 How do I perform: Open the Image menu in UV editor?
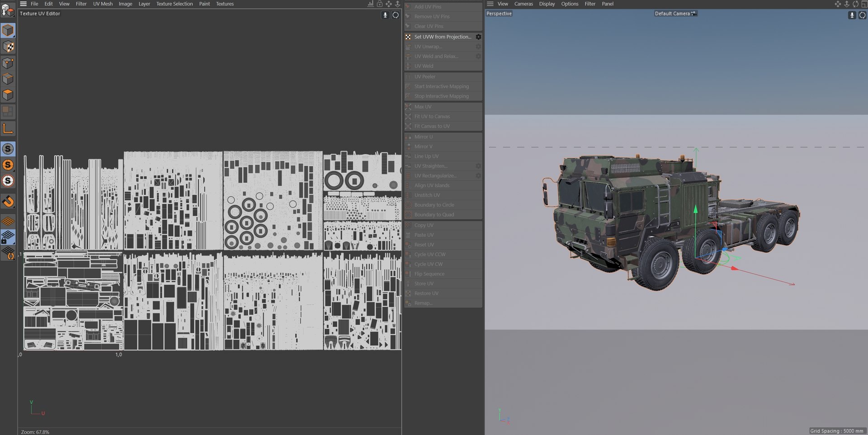click(125, 4)
